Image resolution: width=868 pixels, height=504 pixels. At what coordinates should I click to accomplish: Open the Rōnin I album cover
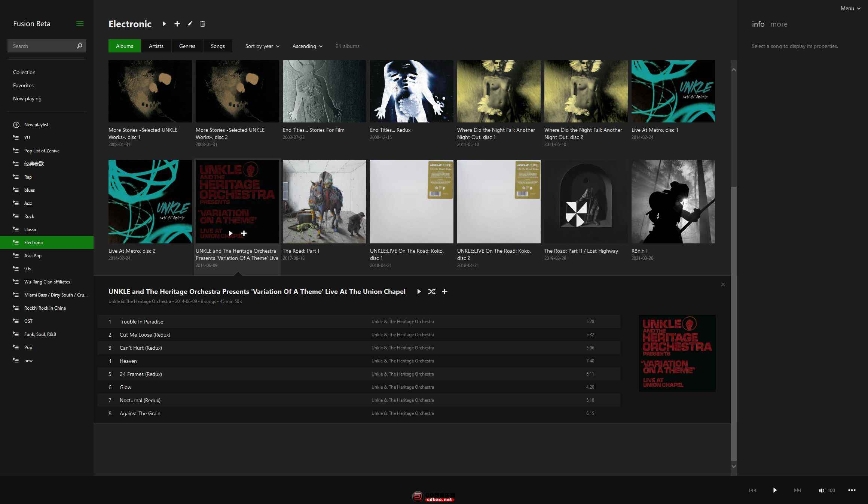(x=673, y=201)
